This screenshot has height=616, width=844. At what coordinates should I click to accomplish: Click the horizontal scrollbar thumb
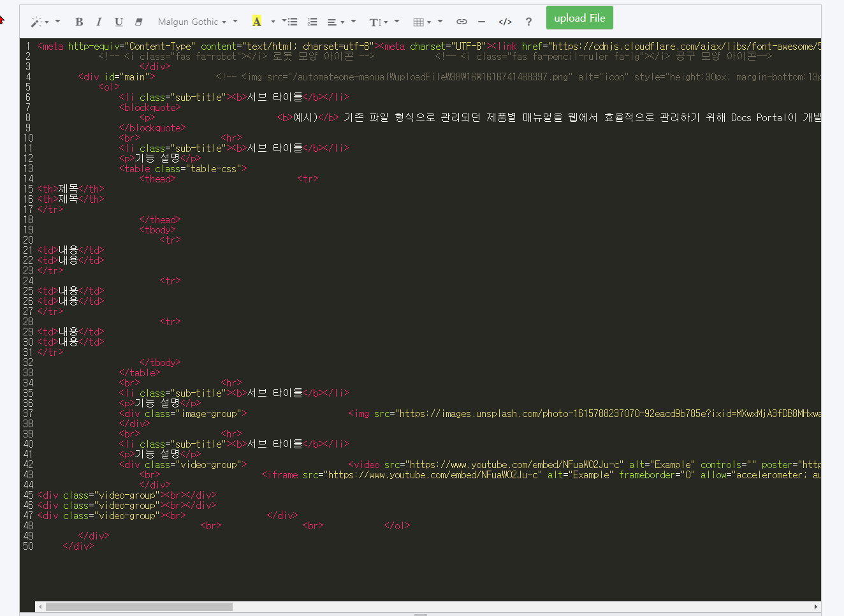click(x=139, y=607)
